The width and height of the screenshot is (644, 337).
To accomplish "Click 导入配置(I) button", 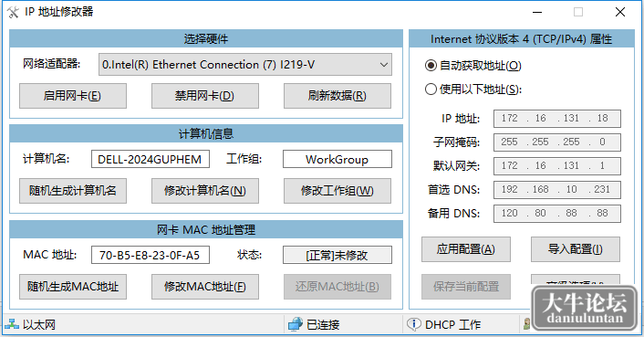I will [x=575, y=249].
